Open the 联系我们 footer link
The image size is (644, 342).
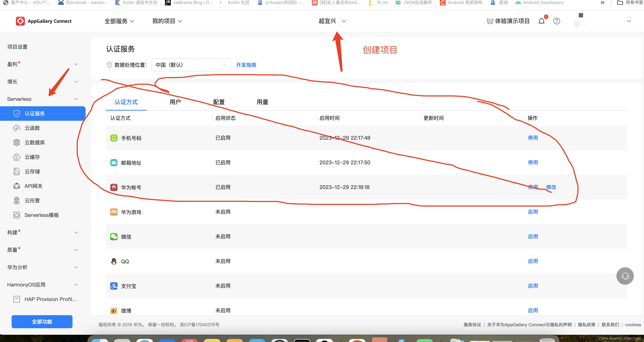(610, 324)
